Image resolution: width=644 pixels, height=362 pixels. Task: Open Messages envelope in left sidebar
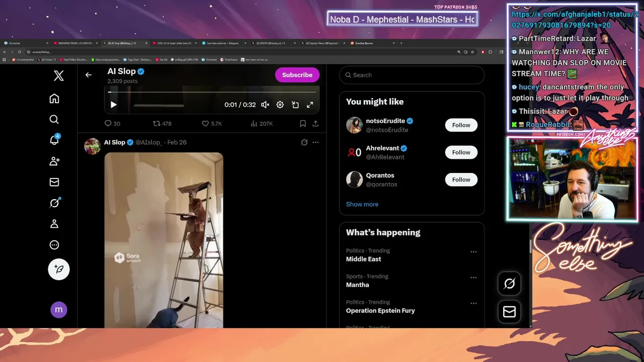pyautogui.click(x=54, y=182)
